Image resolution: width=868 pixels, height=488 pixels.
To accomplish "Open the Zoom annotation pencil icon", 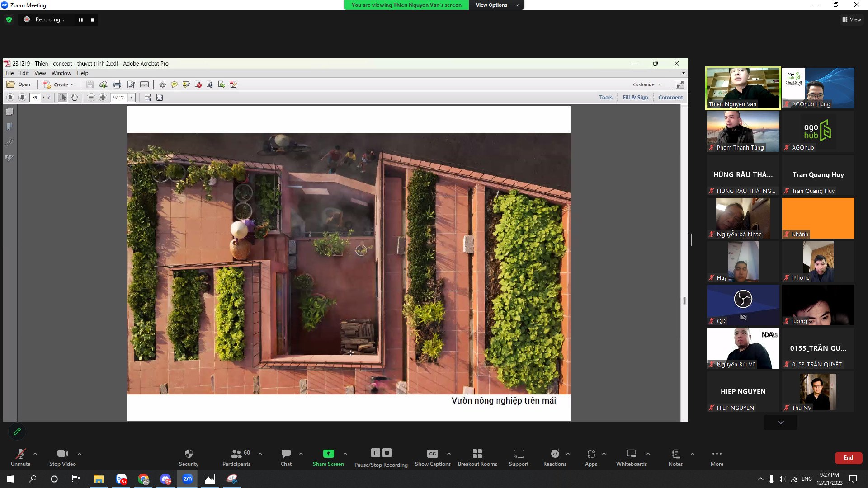I will pos(17,432).
